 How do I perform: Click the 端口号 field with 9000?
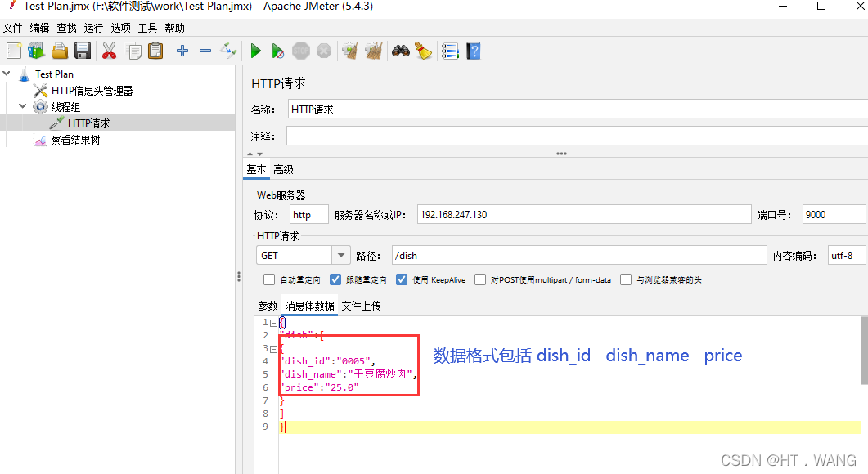pyautogui.click(x=834, y=215)
